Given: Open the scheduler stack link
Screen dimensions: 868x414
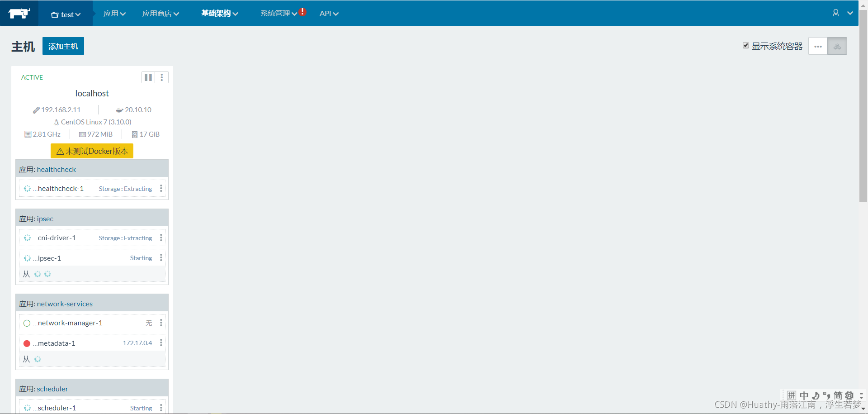Looking at the screenshot, I should click(52, 389).
